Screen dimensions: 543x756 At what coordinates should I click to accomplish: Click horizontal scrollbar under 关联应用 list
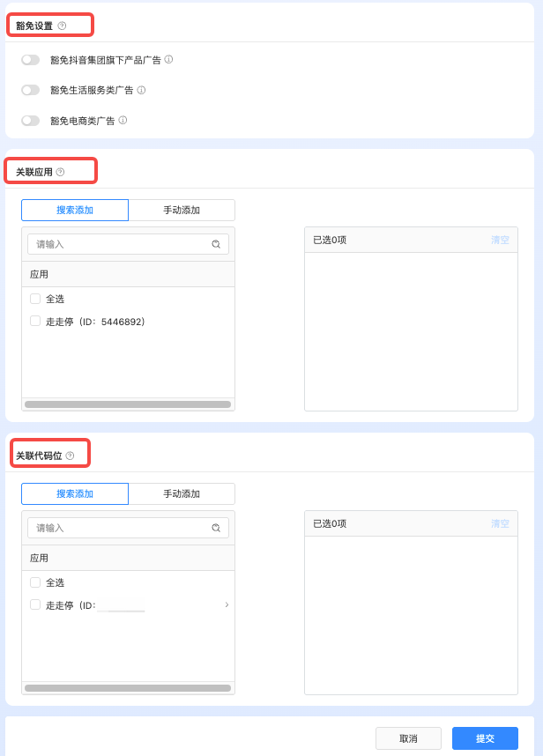click(x=128, y=404)
